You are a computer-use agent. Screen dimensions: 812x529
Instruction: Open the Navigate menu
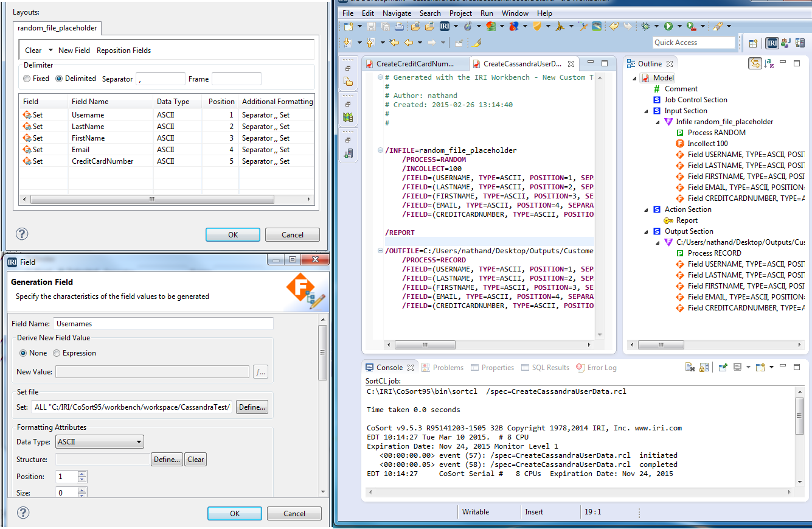tap(397, 13)
